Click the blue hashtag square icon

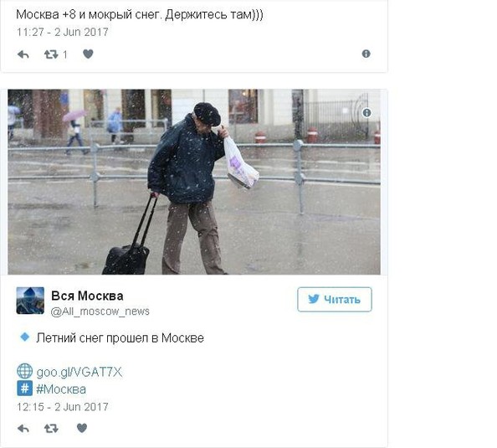pyautogui.click(x=25, y=389)
